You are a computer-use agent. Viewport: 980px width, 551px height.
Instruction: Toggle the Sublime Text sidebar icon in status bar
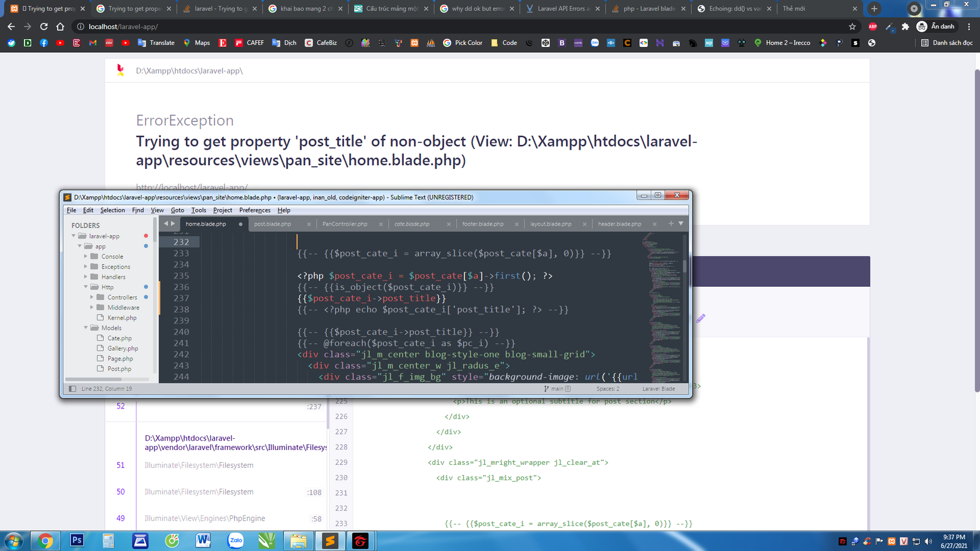(72, 389)
